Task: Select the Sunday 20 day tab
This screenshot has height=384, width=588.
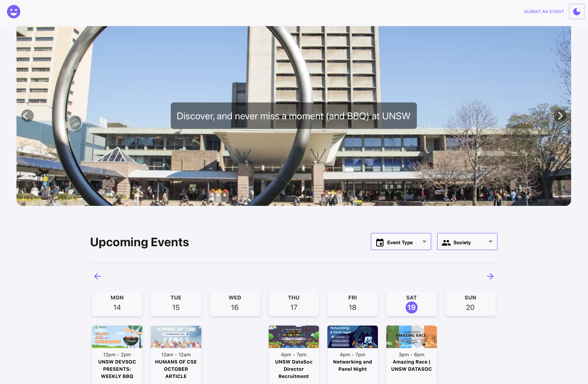Action: pos(470,303)
